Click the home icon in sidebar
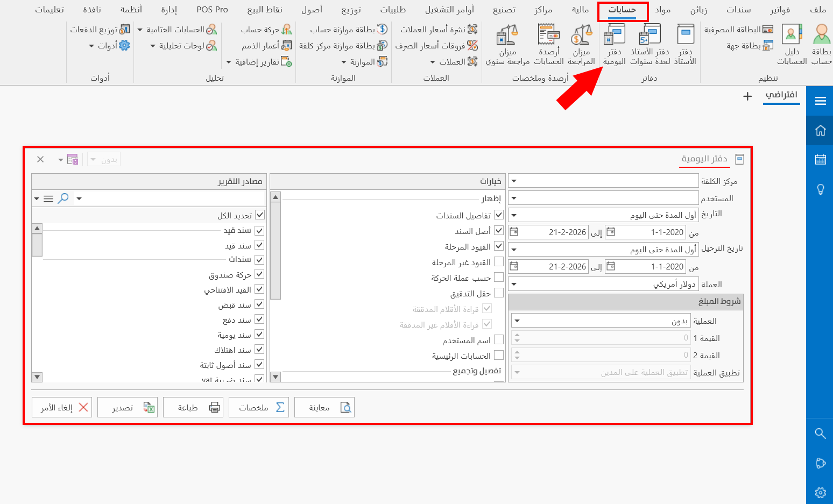Image resolution: width=833 pixels, height=504 pixels. point(820,130)
